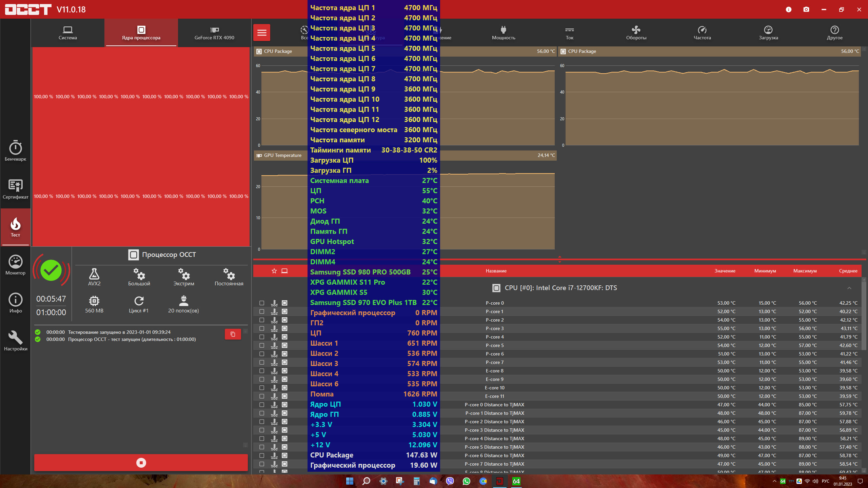Open the Benchmark section in sidebar
The image size is (868, 488).
point(15,151)
